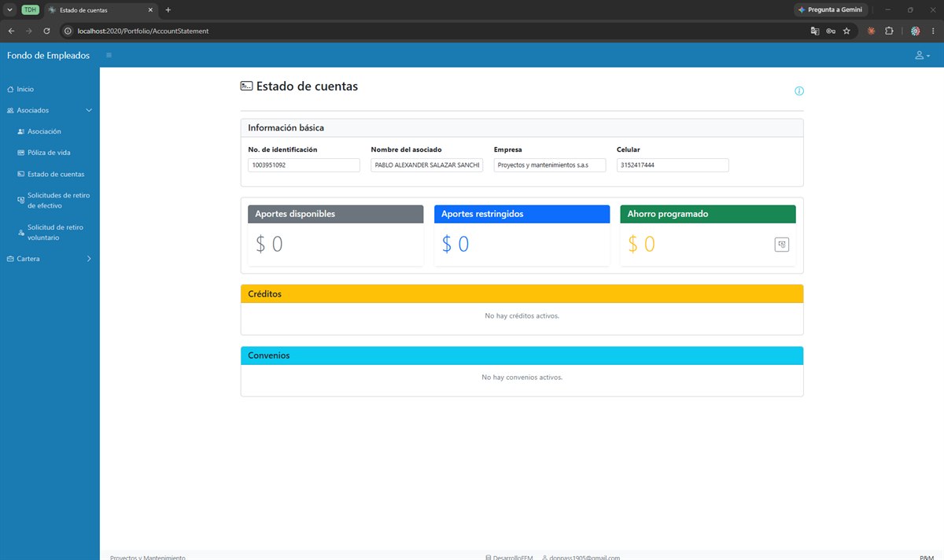Focus the Empresa input field
This screenshot has width=944, height=560.
click(x=550, y=165)
